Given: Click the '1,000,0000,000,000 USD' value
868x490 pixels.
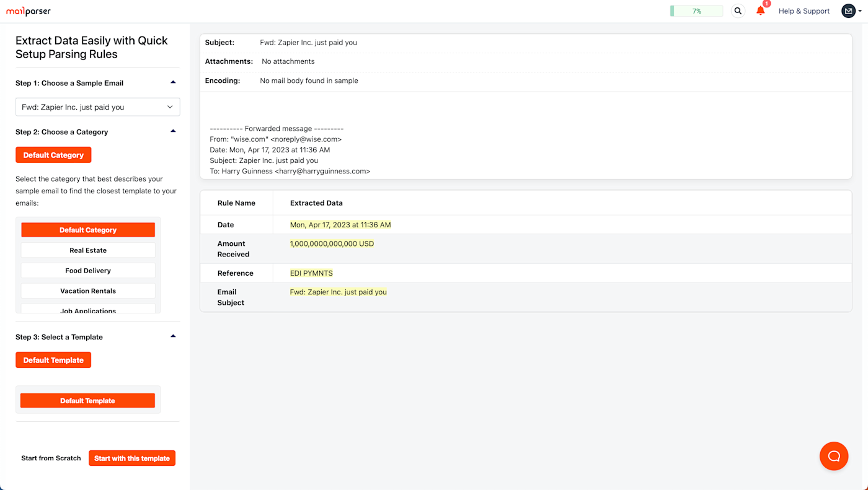Looking at the screenshot, I should pos(332,243).
